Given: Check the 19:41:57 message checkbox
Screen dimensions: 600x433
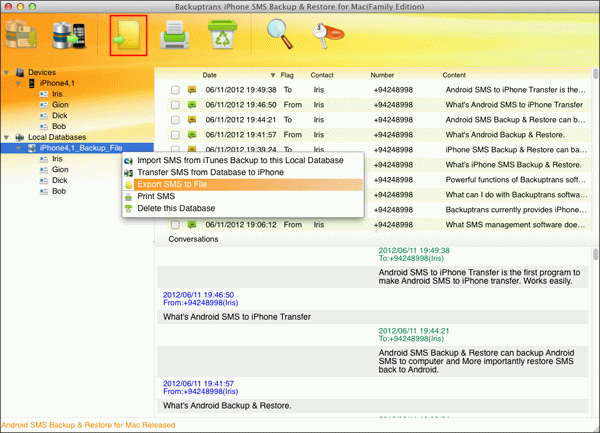Looking at the screenshot, I should [x=175, y=135].
